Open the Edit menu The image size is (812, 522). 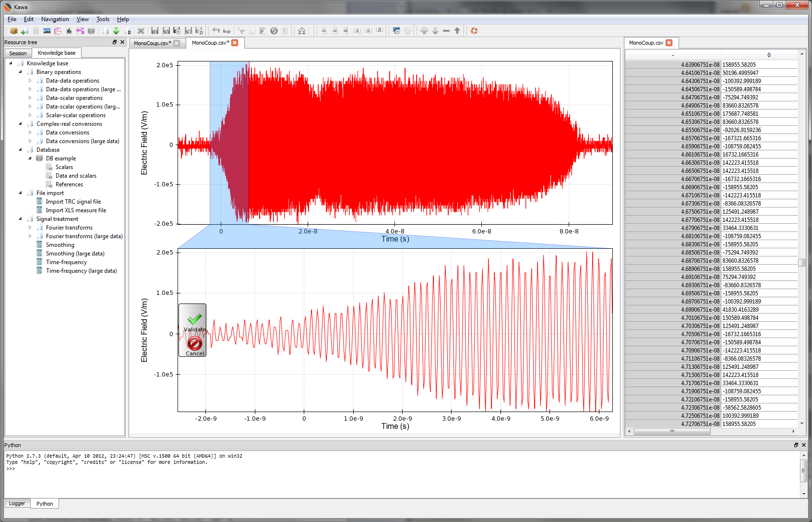click(29, 19)
